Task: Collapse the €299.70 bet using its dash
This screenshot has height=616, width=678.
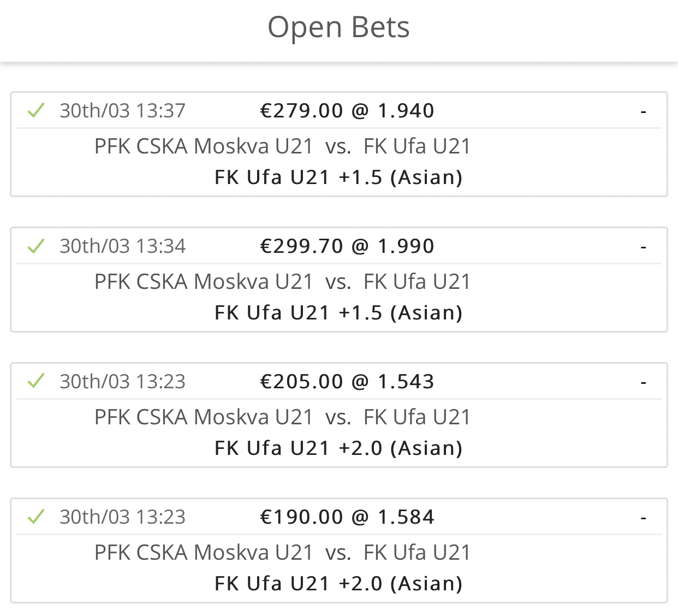Action: point(644,247)
